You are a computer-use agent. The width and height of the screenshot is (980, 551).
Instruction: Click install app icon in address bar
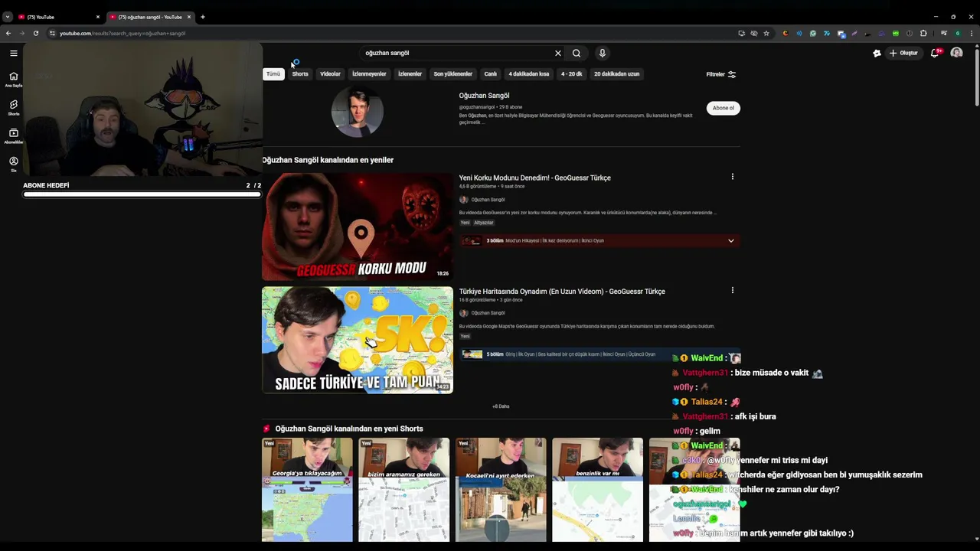[x=741, y=33]
